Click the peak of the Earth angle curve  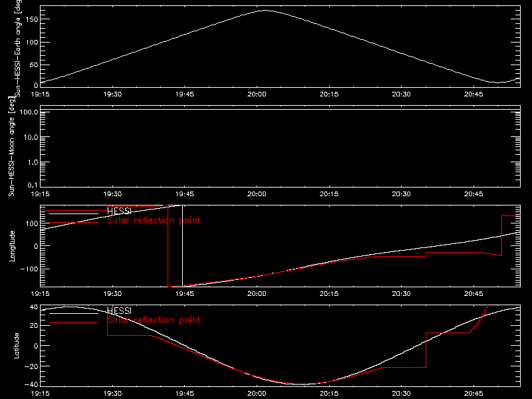pyautogui.click(x=265, y=11)
